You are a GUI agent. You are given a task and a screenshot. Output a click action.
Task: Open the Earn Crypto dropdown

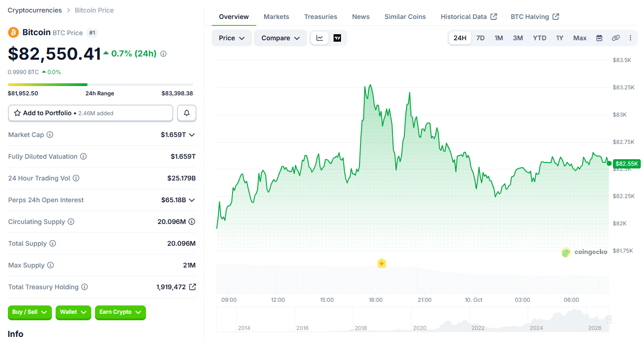pyautogui.click(x=120, y=312)
